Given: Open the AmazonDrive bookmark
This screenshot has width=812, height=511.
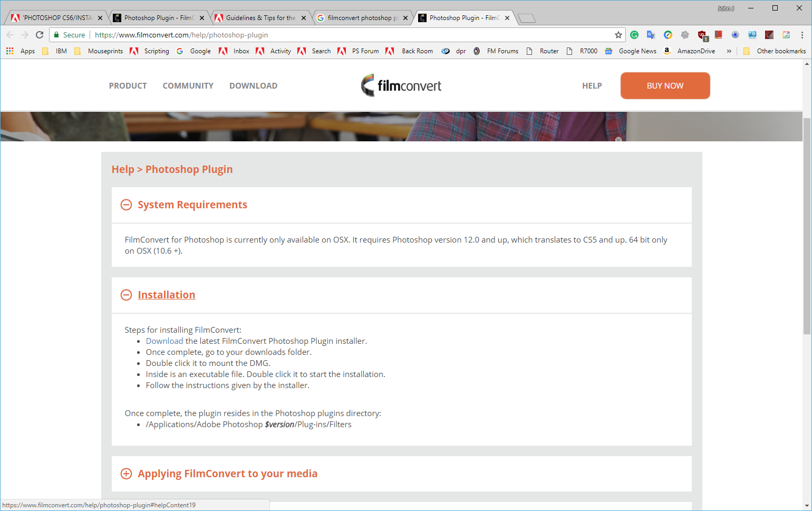Looking at the screenshot, I should [x=689, y=51].
